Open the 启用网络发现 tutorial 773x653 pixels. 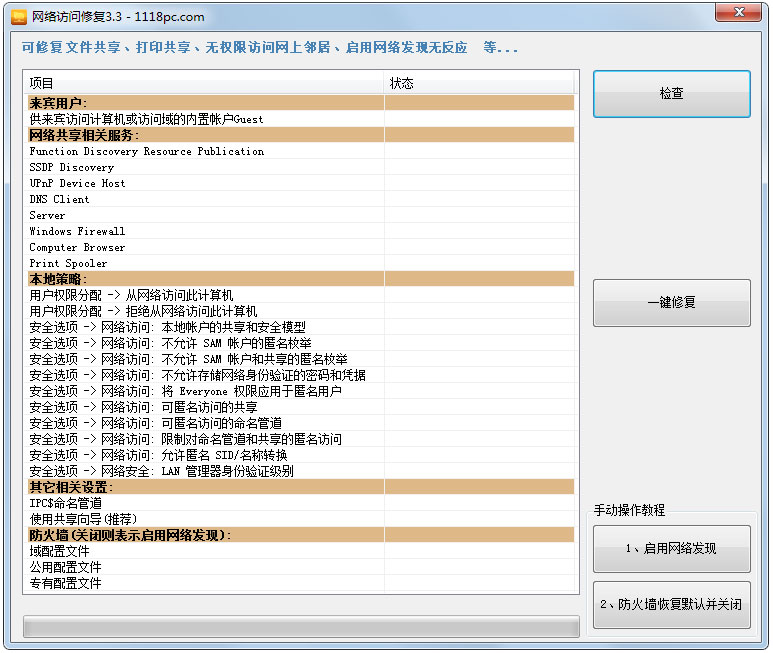pyautogui.click(x=671, y=548)
